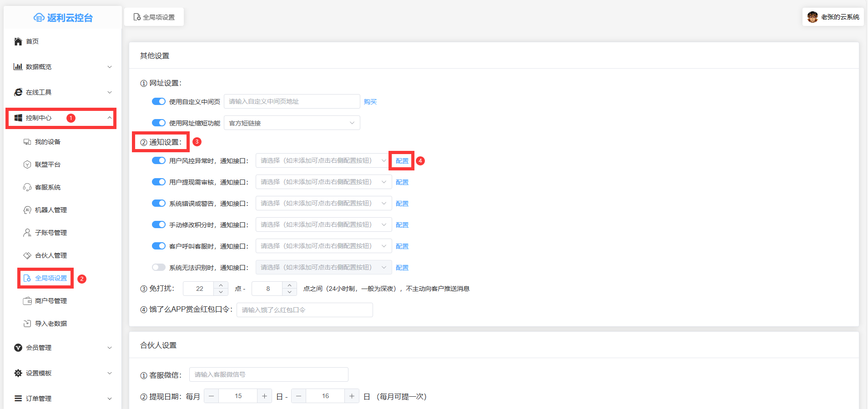
Task: Open the 用户提现需审核 notification interface dropdown
Action: 323,182
